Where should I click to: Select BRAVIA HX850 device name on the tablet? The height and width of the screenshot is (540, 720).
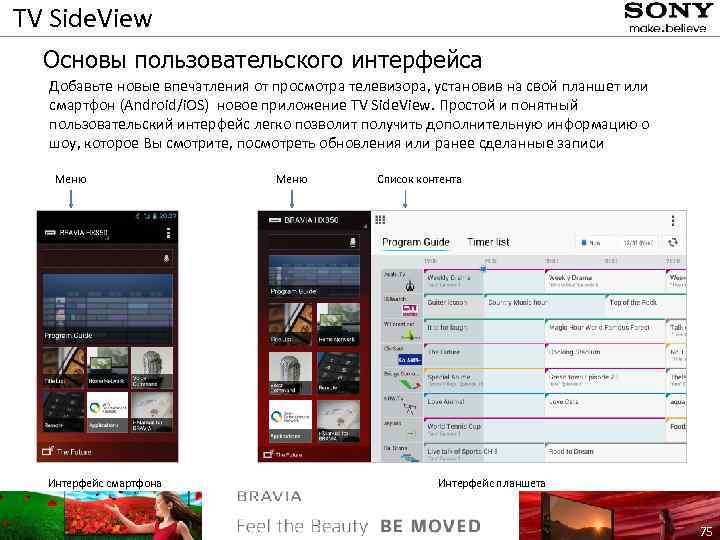point(311,220)
